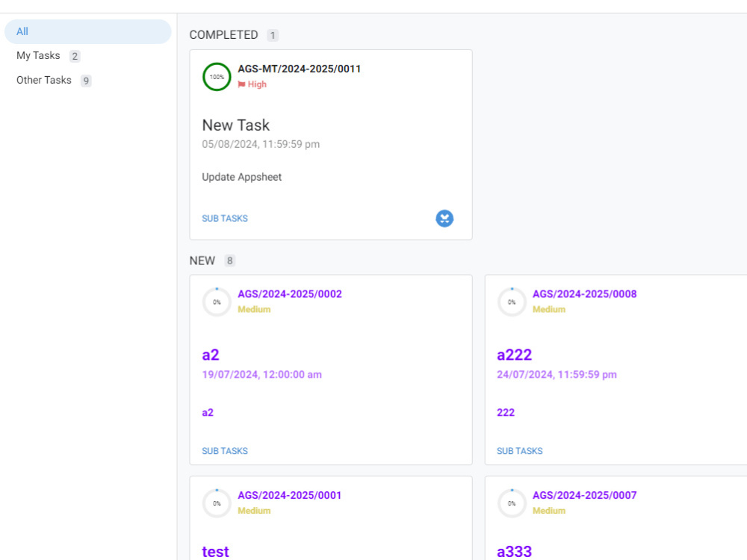The image size is (747, 560).
Task: Select the All filter in the sidebar
Action: [x=22, y=31]
